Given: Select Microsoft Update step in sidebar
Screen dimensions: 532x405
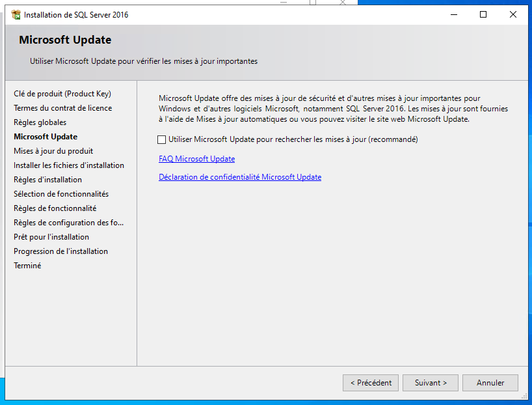Looking at the screenshot, I should 46,137.
